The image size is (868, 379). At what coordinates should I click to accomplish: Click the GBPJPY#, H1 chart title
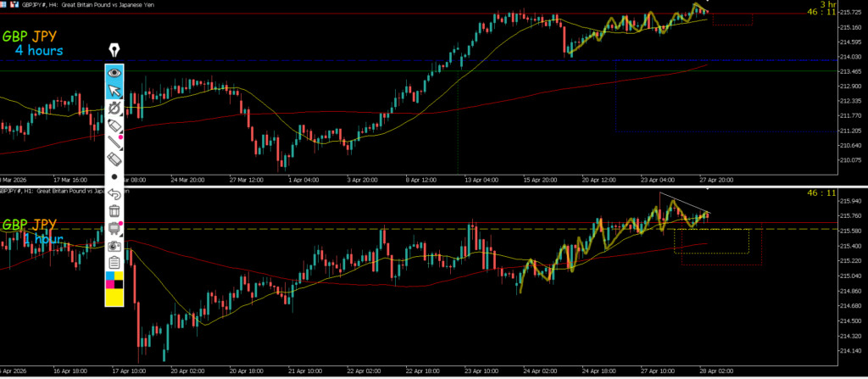pyautogui.click(x=64, y=191)
